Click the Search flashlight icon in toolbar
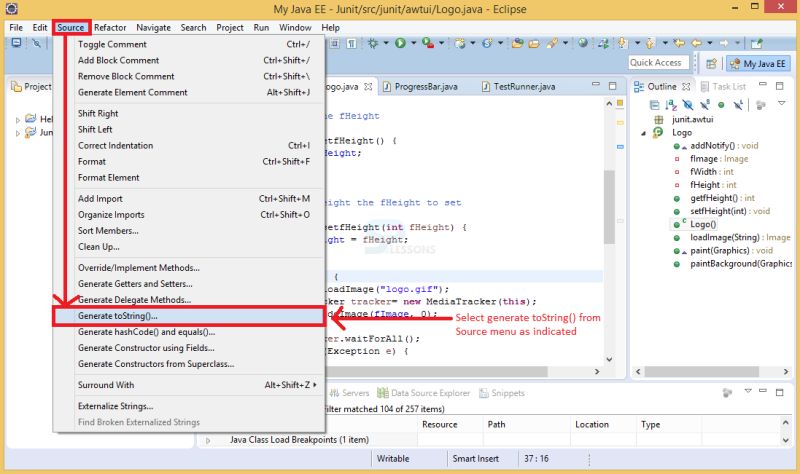This screenshot has height=474, width=800. pyautogui.click(x=552, y=43)
